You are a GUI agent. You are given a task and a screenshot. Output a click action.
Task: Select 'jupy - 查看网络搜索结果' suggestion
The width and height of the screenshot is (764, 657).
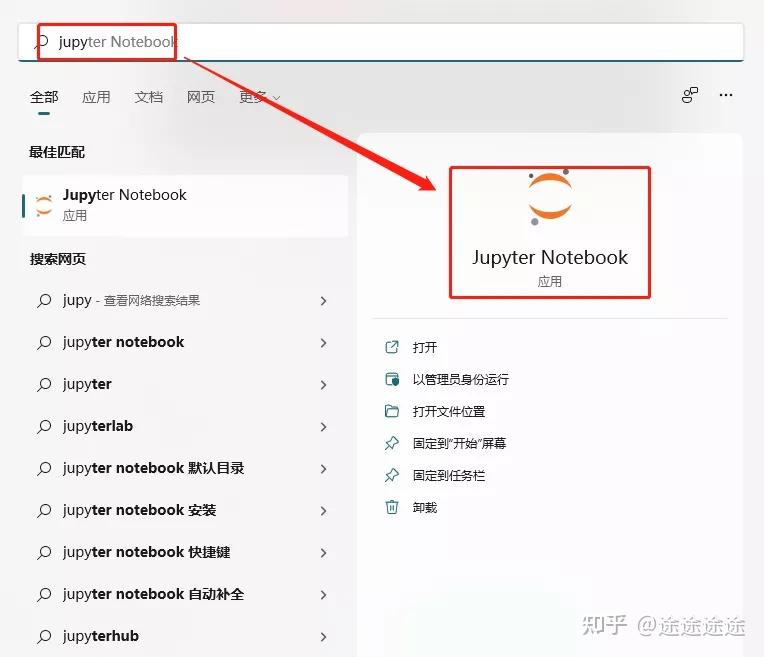click(x=132, y=300)
